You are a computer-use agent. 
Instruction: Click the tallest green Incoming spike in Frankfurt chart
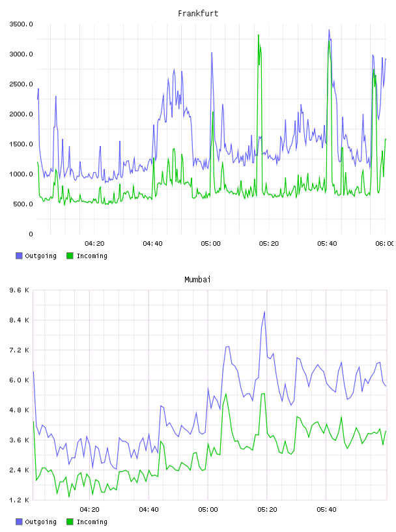(x=259, y=35)
